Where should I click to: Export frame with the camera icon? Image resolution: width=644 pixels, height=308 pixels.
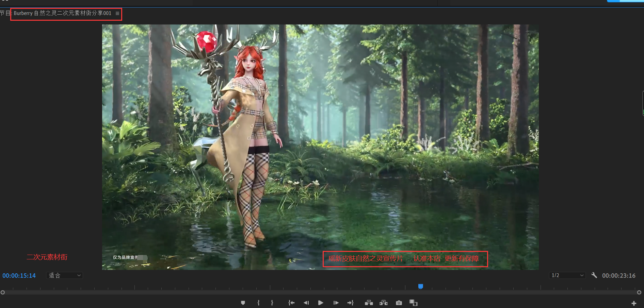tap(399, 303)
